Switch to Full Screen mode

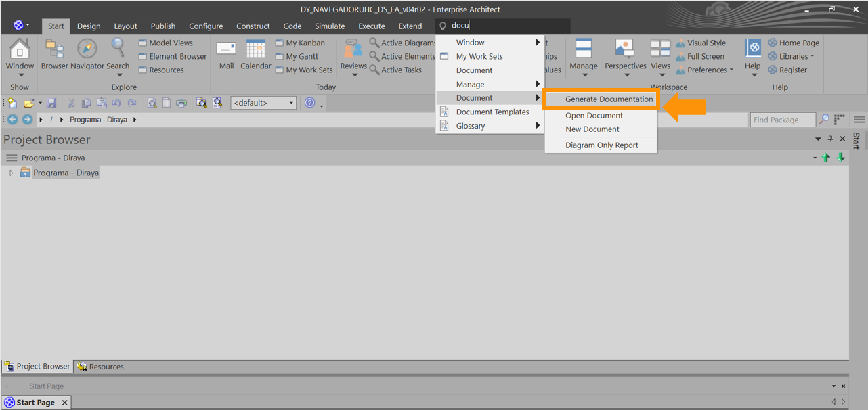coord(699,56)
